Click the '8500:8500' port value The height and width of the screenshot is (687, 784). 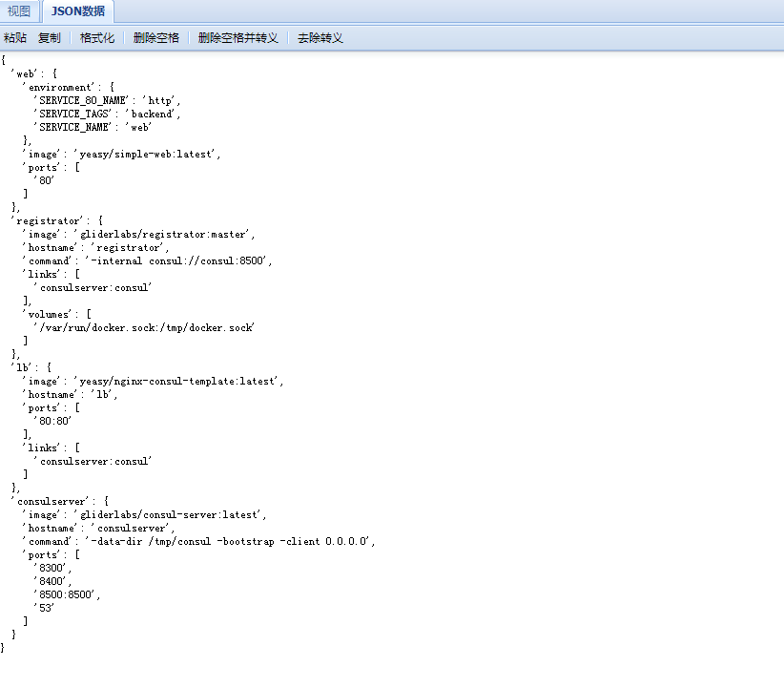click(67, 595)
